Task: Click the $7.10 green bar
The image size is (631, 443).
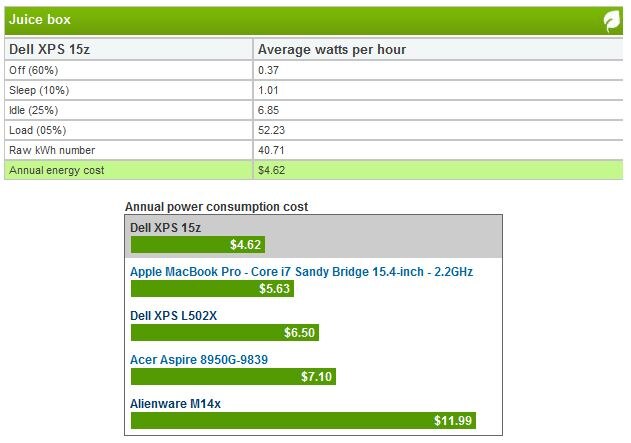Action: [233, 377]
